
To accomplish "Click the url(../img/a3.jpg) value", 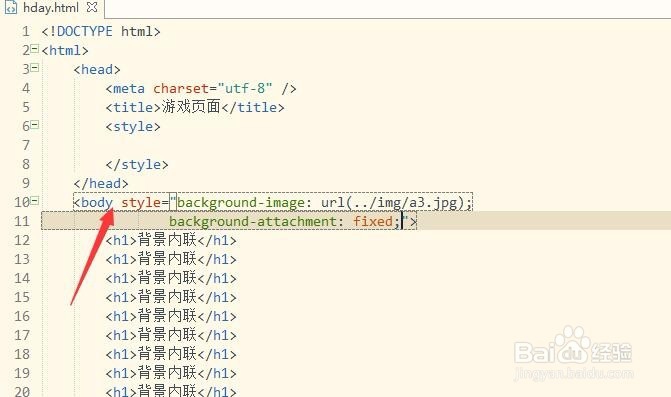I will click(x=393, y=202).
